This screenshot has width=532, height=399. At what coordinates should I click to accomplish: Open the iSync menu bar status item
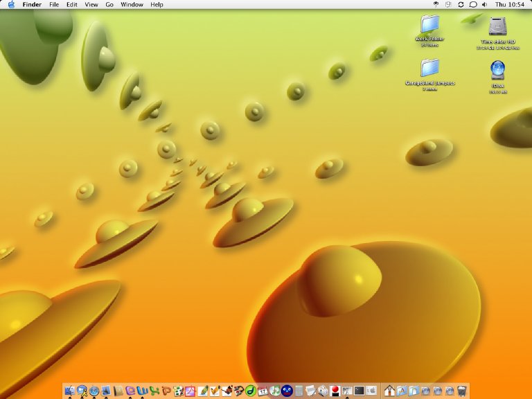[461, 5]
